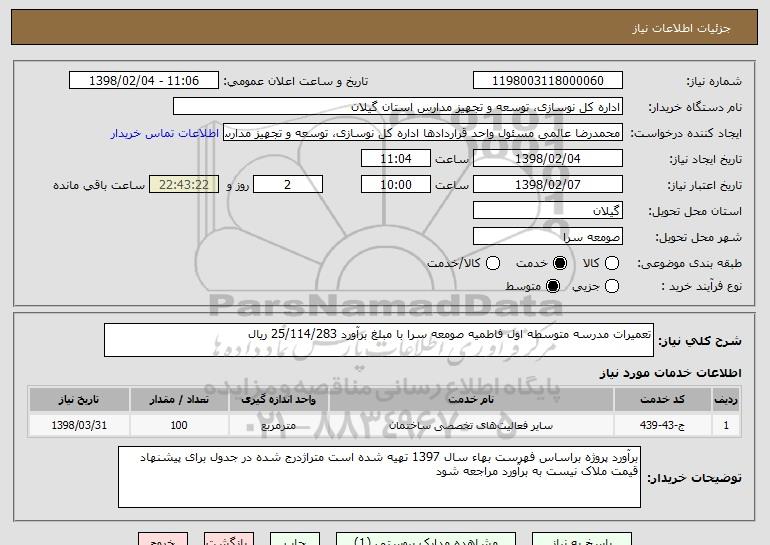Click the خروج exit button

tap(163, 539)
